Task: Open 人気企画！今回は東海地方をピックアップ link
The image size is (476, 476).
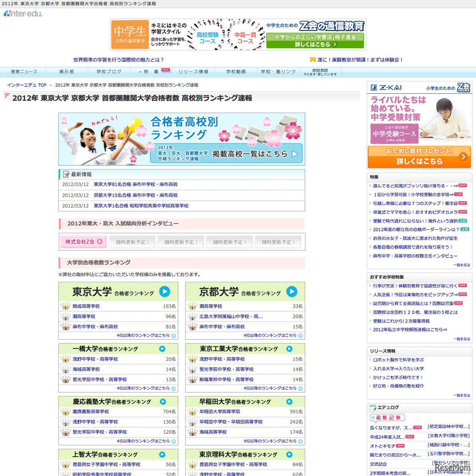Action: click(x=415, y=295)
